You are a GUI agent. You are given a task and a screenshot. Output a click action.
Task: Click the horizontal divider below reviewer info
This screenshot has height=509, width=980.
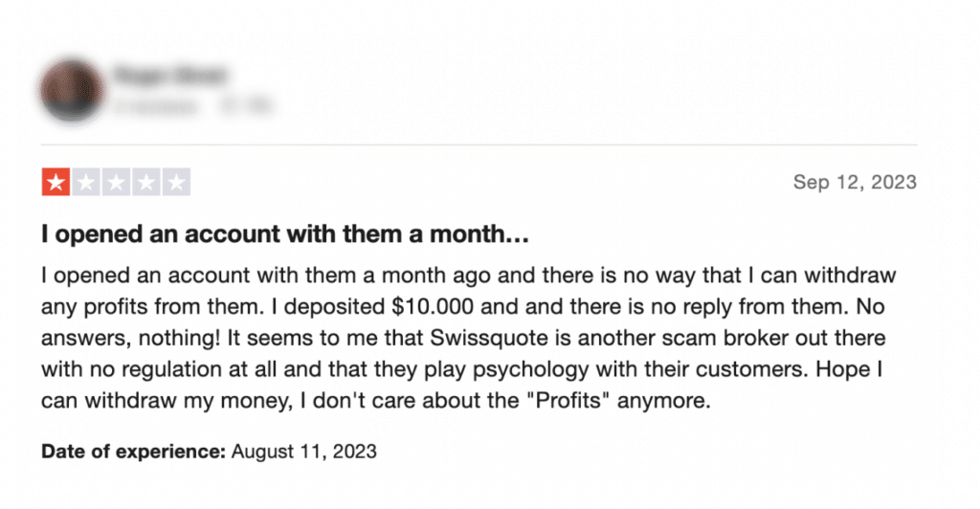479,144
